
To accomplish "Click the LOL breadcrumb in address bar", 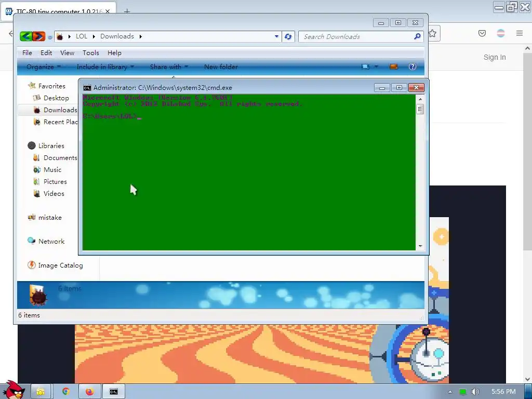I will tap(82, 36).
